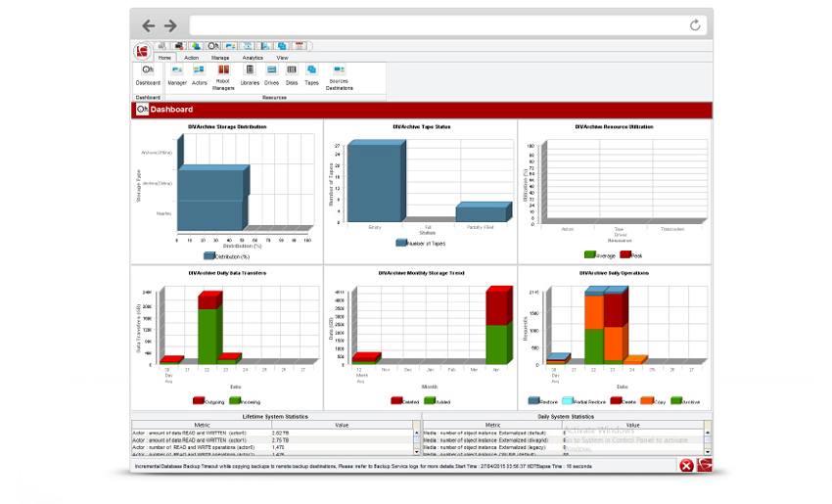Click the green Average legend swatch
The width and height of the screenshot is (832, 504).
coord(589,254)
